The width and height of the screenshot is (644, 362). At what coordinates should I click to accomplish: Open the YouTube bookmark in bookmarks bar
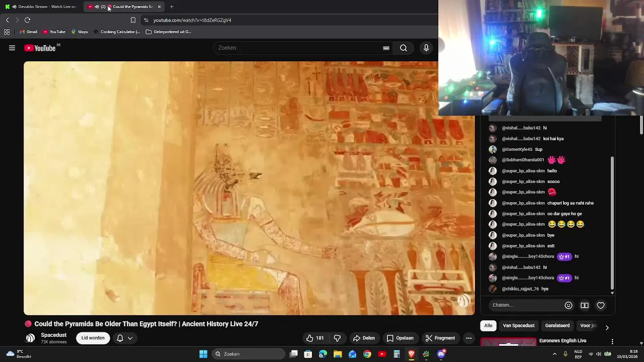pos(54,32)
